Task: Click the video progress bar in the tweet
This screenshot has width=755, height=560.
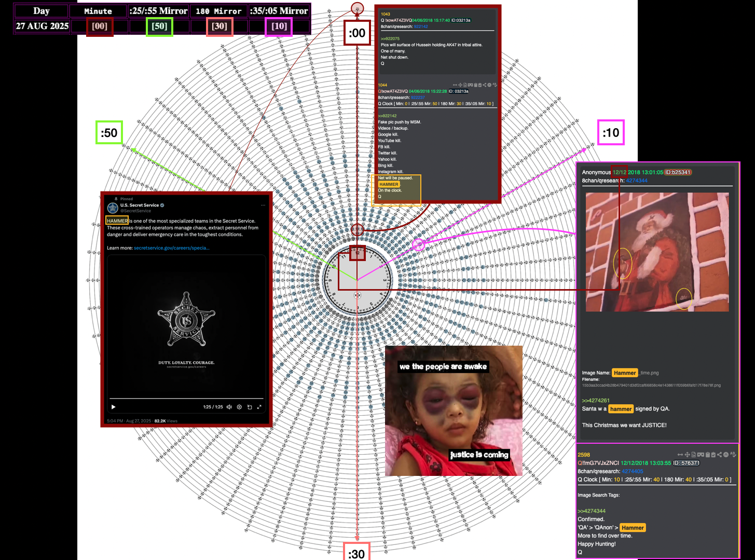Action: point(186,399)
